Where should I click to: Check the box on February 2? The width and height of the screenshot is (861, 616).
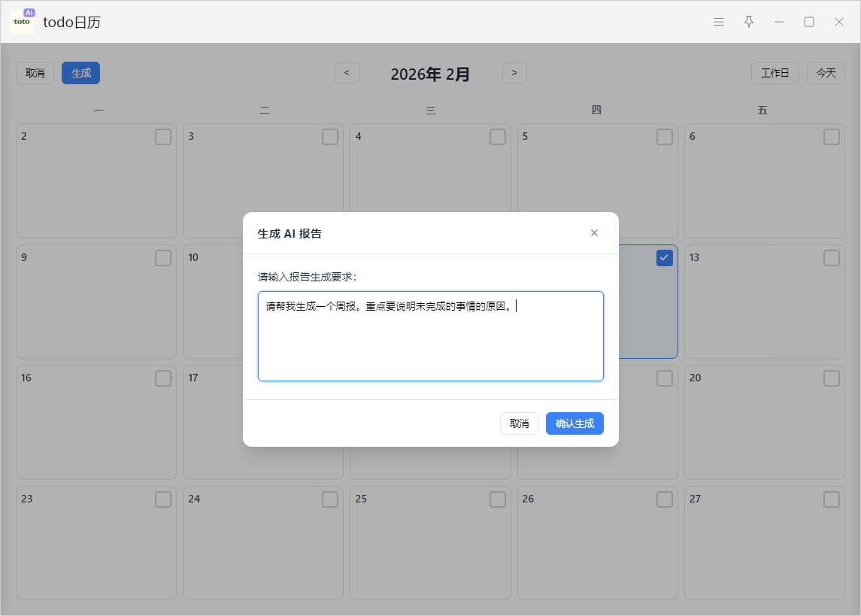point(163,137)
